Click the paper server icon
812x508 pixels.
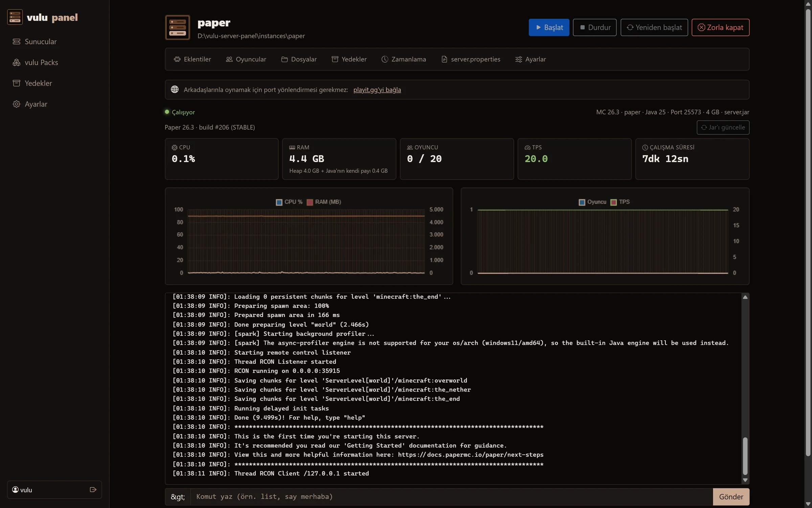[178, 27]
